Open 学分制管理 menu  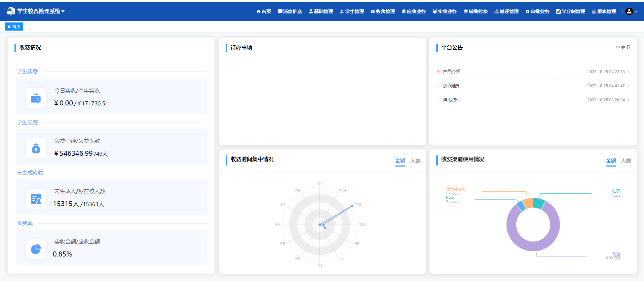click(x=571, y=11)
